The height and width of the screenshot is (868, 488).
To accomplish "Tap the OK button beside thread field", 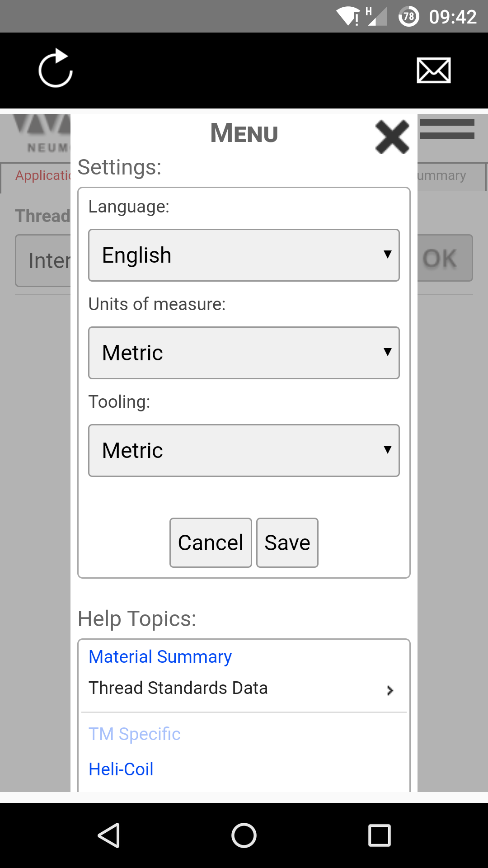I will pyautogui.click(x=444, y=258).
